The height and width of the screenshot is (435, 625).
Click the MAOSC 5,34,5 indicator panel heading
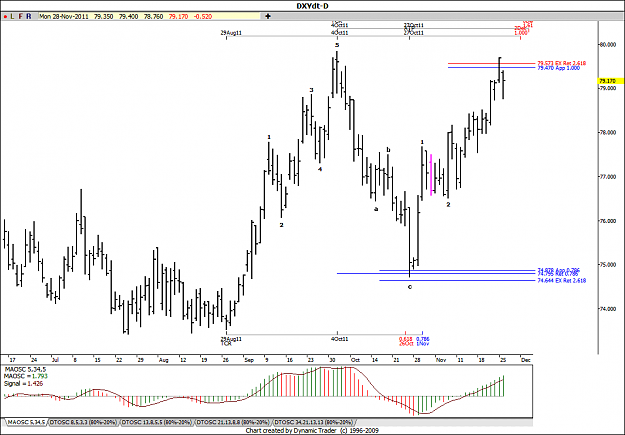tap(25, 370)
